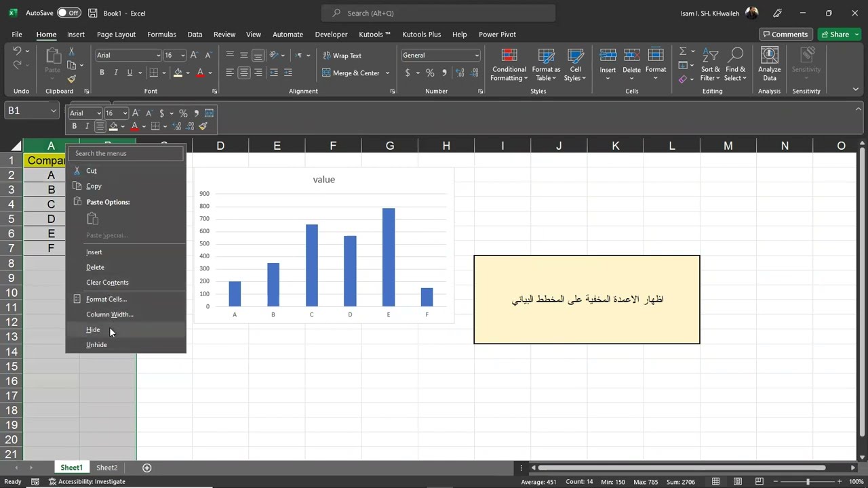Click the Format icon in the Cells group
This screenshot has width=868, height=488.
656,56
